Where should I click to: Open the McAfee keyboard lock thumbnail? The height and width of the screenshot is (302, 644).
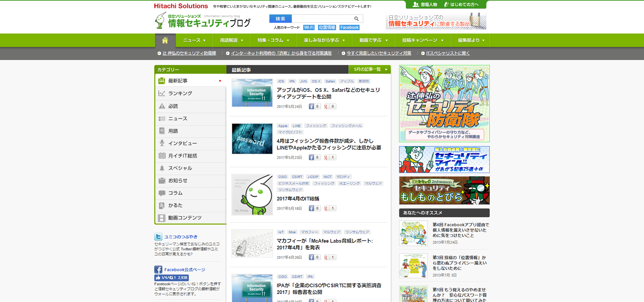pos(252,243)
